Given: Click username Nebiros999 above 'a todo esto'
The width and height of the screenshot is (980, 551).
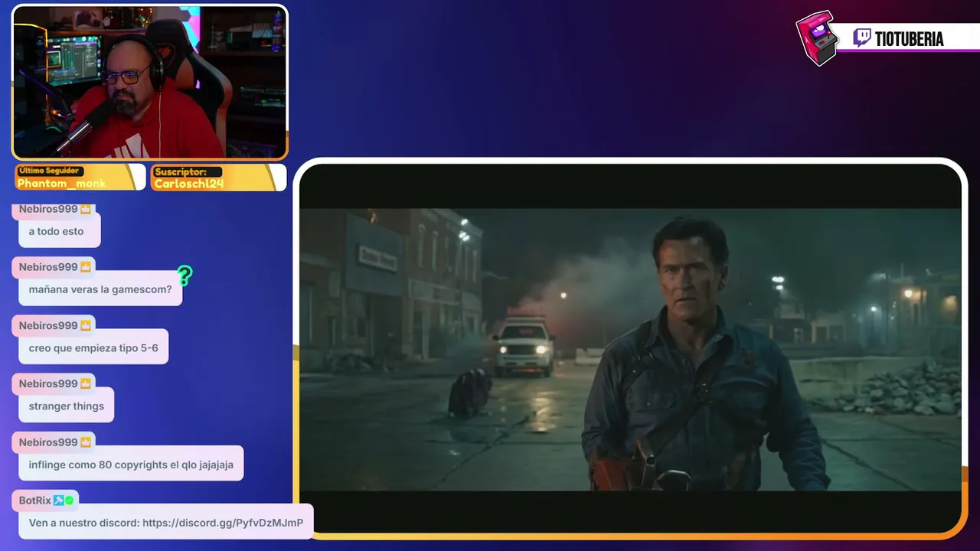Looking at the screenshot, I should click(48, 209).
